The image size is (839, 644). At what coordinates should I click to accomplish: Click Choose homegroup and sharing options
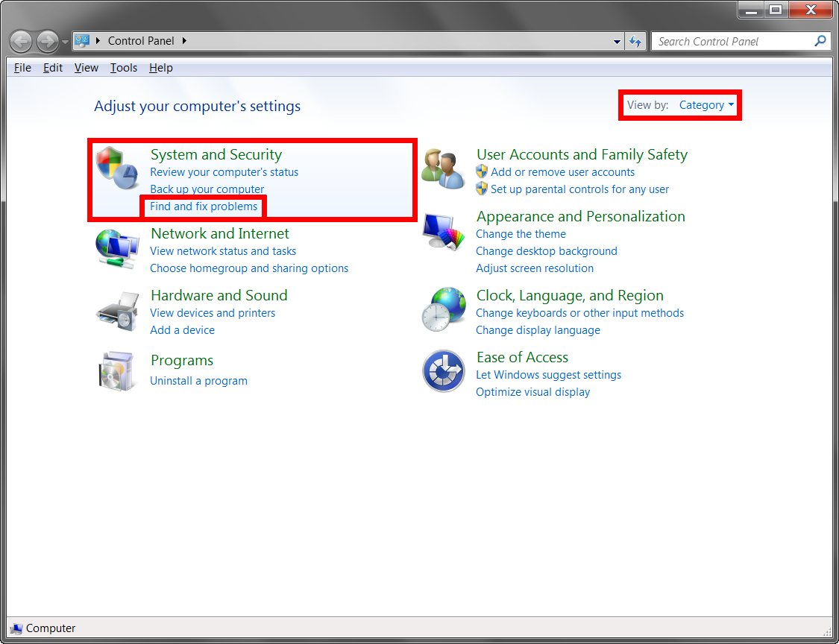tap(249, 268)
